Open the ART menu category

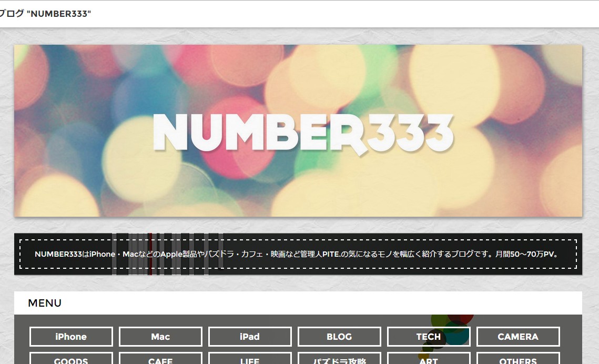tap(429, 358)
